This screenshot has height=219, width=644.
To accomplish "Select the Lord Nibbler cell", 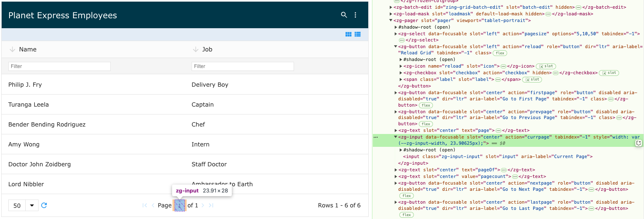I will [x=93, y=184].
